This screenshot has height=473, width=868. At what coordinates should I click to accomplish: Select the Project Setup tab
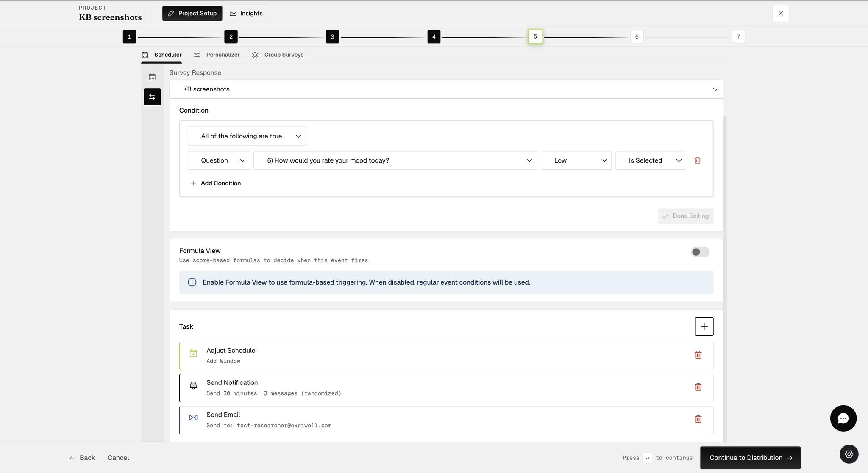pyautogui.click(x=192, y=13)
